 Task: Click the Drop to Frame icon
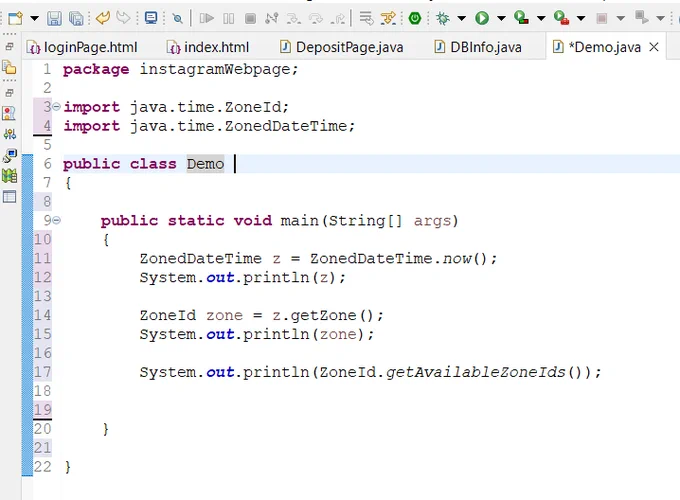coord(366,18)
